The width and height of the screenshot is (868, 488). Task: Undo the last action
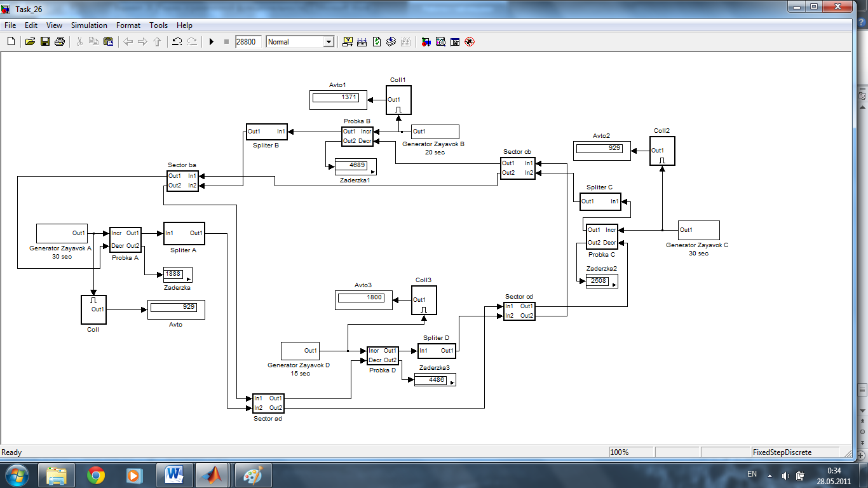click(x=177, y=42)
